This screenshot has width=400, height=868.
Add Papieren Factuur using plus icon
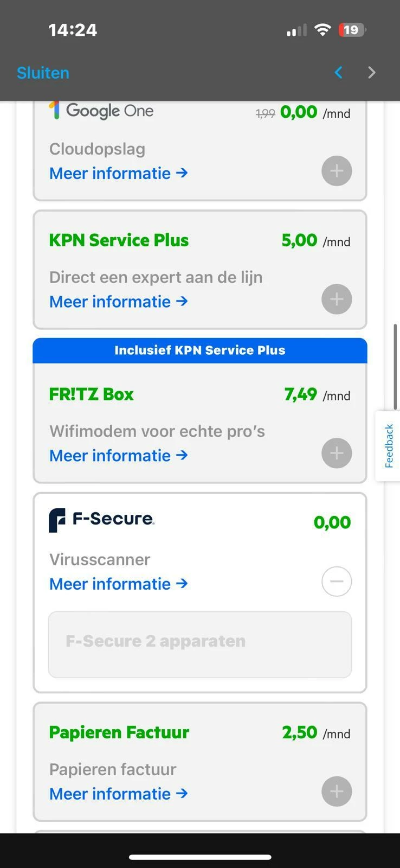click(337, 792)
